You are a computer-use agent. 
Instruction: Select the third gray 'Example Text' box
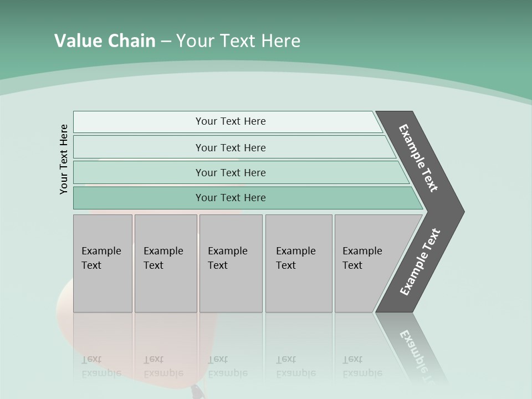coord(230,262)
